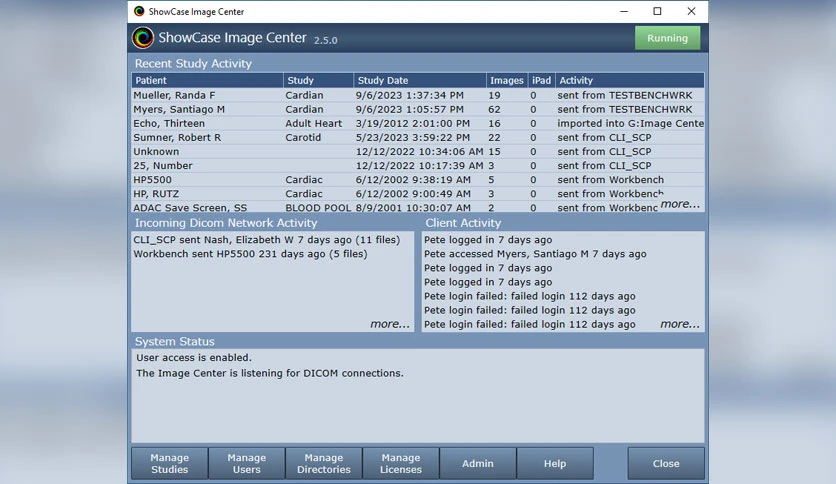
Task: Open Manage Licenses
Action: (400, 463)
